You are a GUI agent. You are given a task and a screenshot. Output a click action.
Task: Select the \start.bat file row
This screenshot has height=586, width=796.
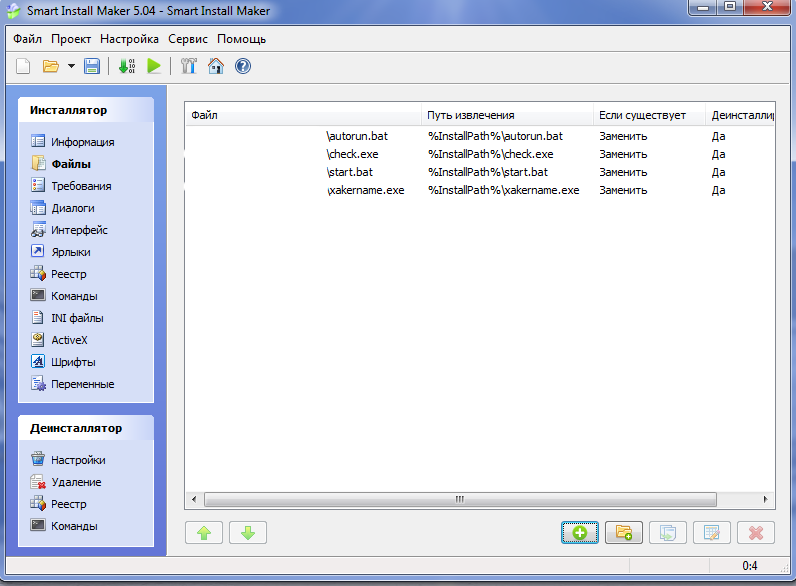479,172
